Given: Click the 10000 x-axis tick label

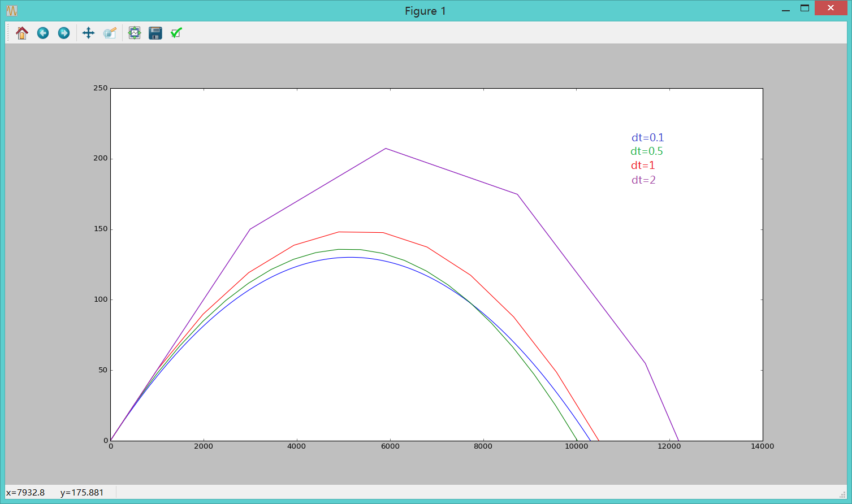Looking at the screenshot, I should point(576,446).
